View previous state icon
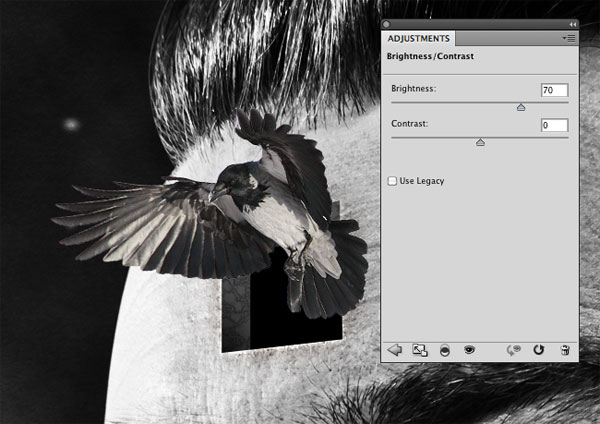Viewport: 600px width, 424px height. (x=514, y=350)
